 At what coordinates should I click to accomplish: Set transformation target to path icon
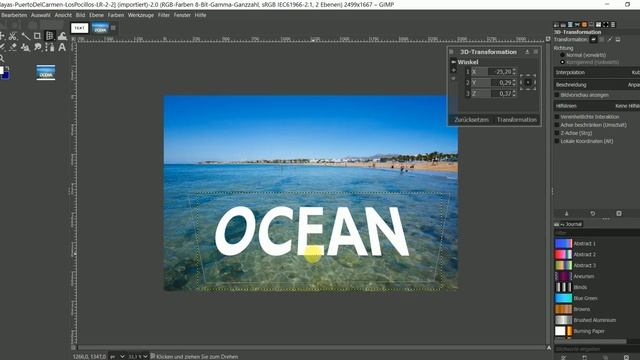[610, 40]
